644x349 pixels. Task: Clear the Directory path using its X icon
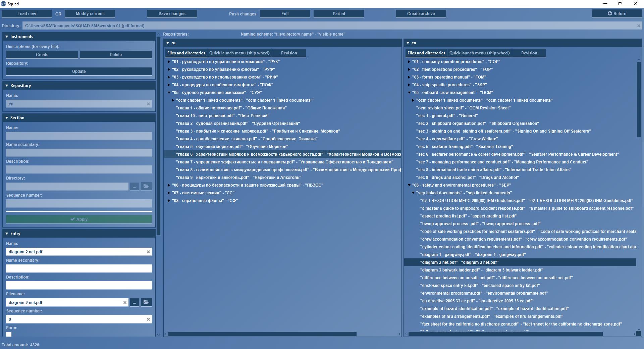[639, 26]
